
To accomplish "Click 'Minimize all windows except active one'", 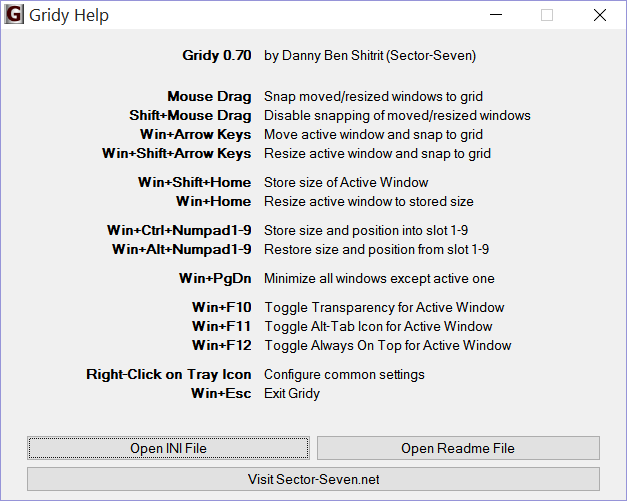I will (x=379, y=278).
